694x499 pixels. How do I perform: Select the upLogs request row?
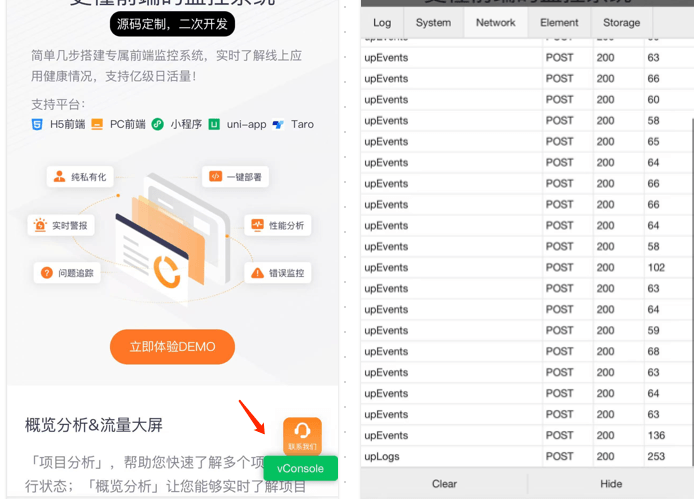pyautogui.click(x=527, y=456)
